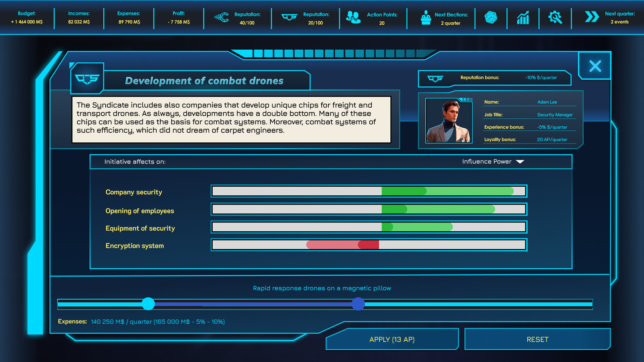The height and width of the screenshot is (362, 644).
Task: Click the next elections podium icon
Action: [426, 17]
